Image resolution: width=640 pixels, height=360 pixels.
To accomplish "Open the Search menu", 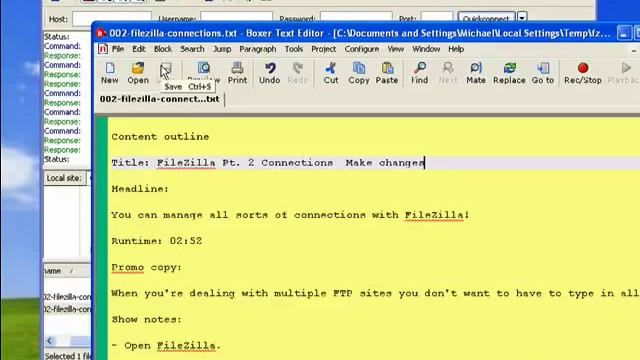I will tap(192, 49).
